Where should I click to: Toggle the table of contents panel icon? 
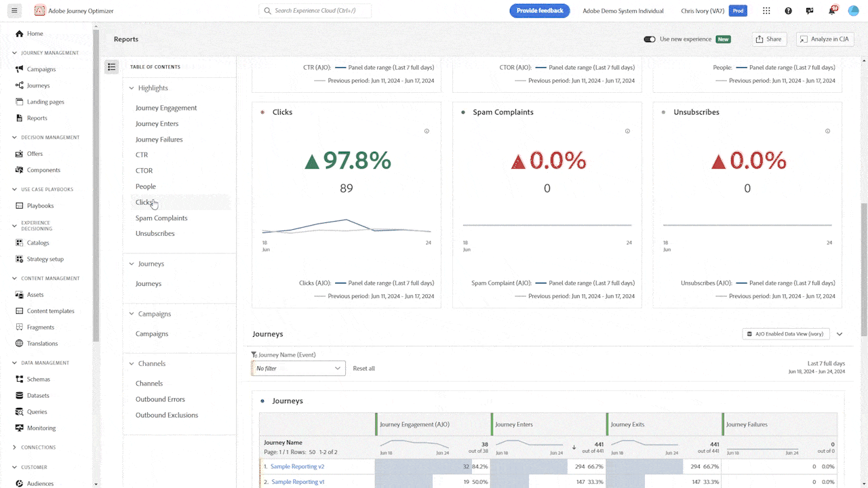tap(112, 66)
